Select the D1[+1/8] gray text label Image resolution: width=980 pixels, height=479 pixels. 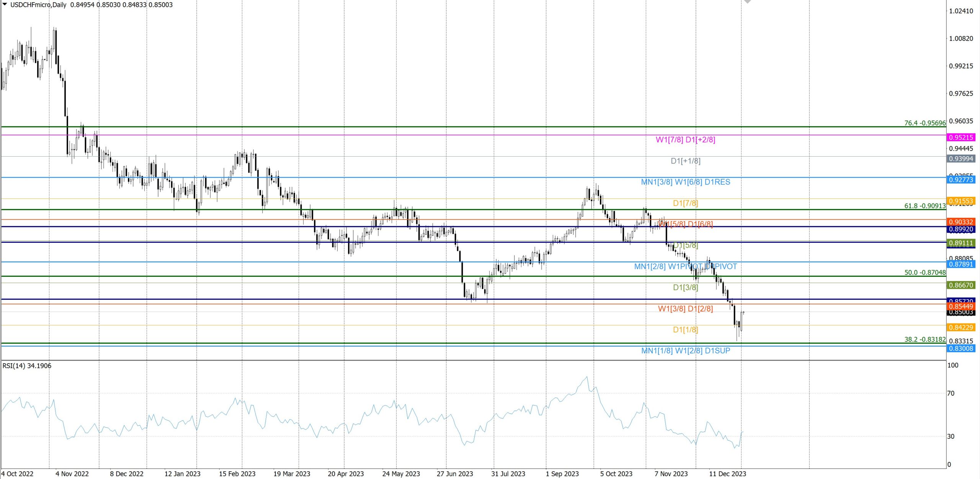coord(685,161)
